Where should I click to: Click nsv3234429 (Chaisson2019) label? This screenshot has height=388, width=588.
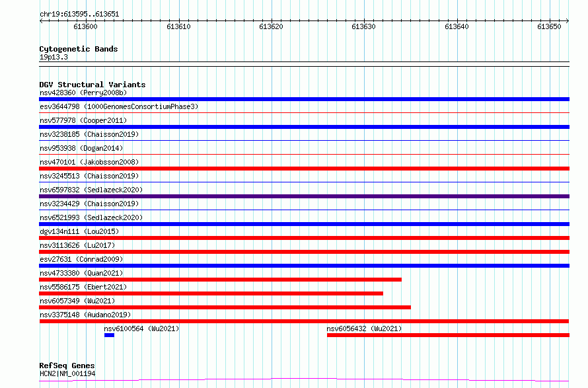tap(89, 204)
